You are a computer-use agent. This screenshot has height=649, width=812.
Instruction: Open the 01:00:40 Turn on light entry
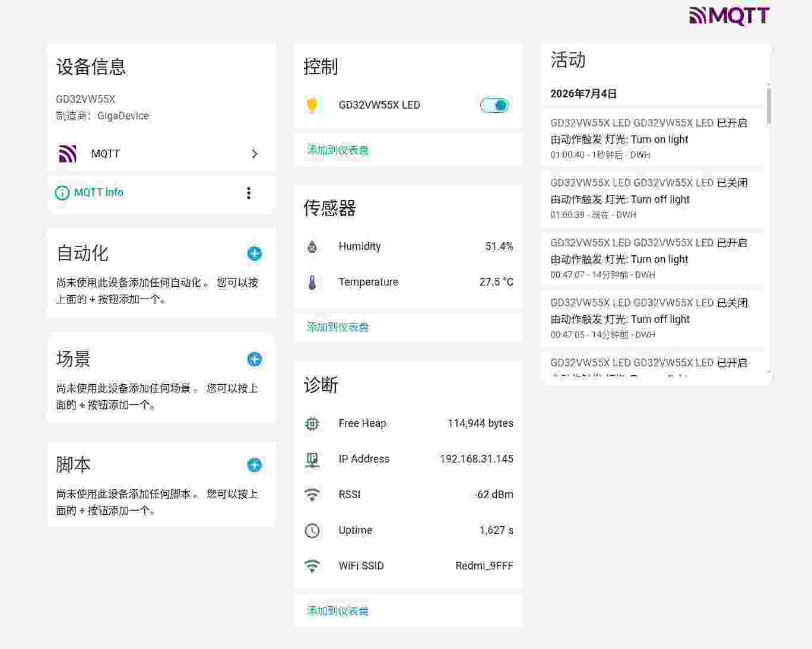652,138
